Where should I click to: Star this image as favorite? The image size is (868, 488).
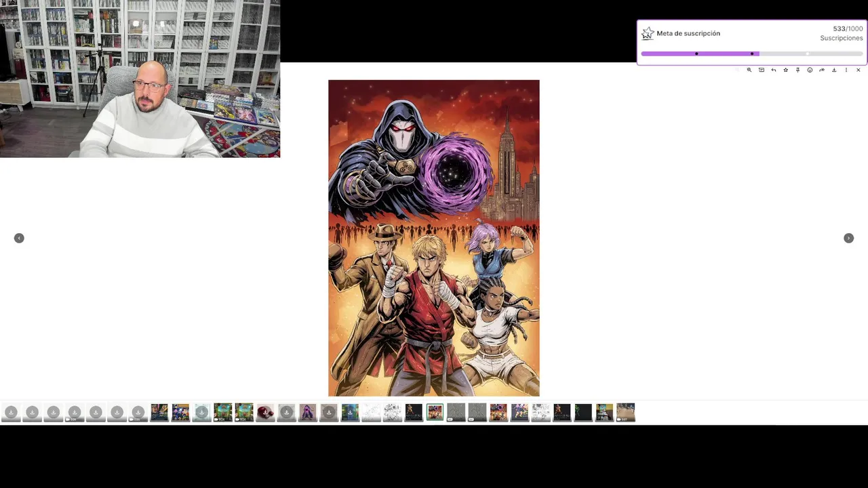click(786, 70)
